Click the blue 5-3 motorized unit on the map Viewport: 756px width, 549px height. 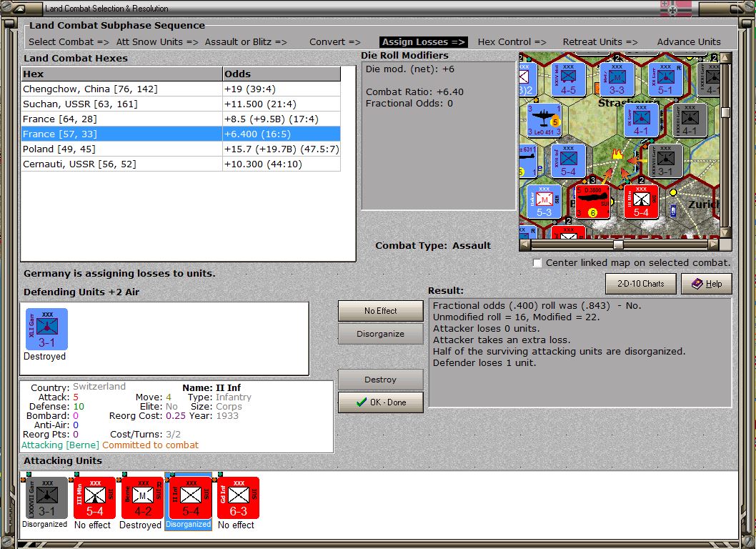[544, 202]
